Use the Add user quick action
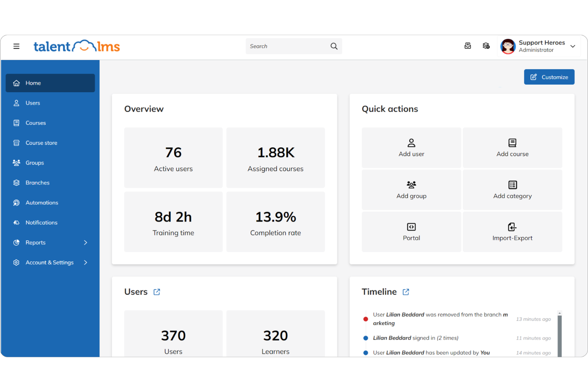Image resolution: width=588 pixels, height=392 pixels. coord(411,148)
